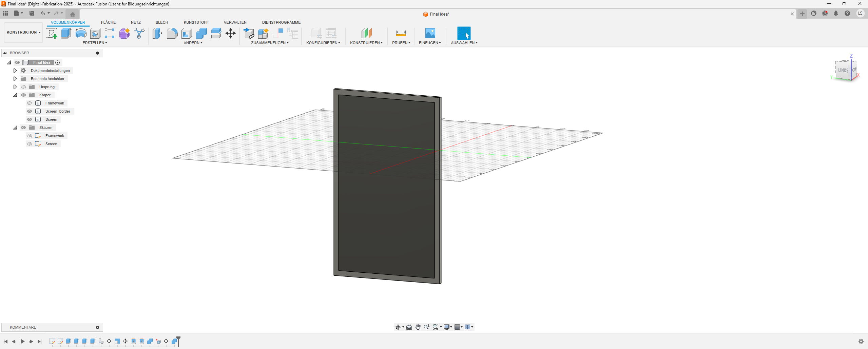Viewport: 868px width, 349px height.
Task: Click the Shell tool icon
Action: pyautogui.click(x=187, y=33)
